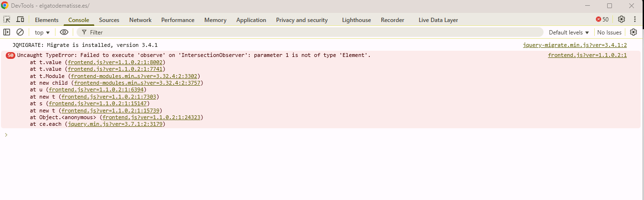Click the red error count badge showing 50
This screenshot has height=200, width=644.
[602, 20]
